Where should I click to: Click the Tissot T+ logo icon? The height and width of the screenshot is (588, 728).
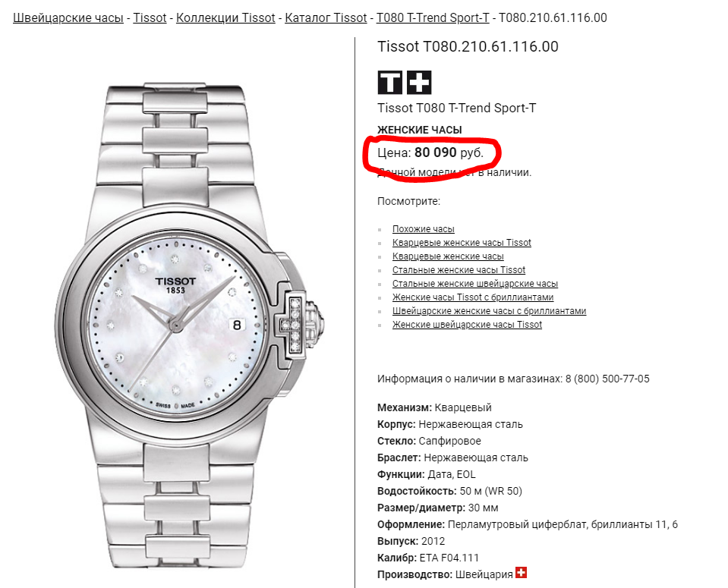pyautogui.click(x=405, y=83)
